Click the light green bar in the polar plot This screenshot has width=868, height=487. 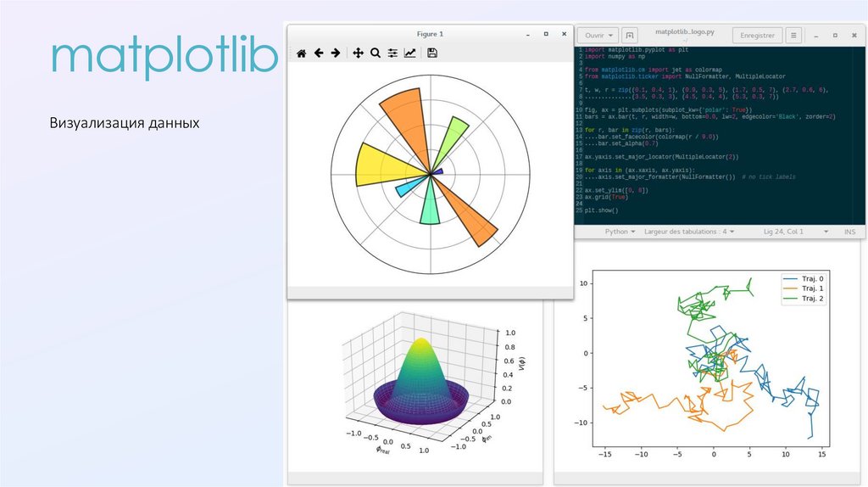[x=453, y=138]
